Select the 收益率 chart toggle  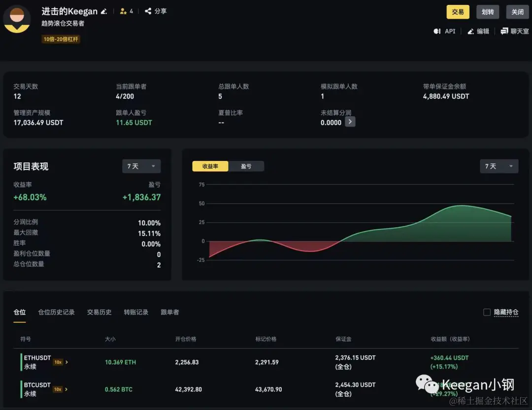pyautogui.click(x=210, y=166)
